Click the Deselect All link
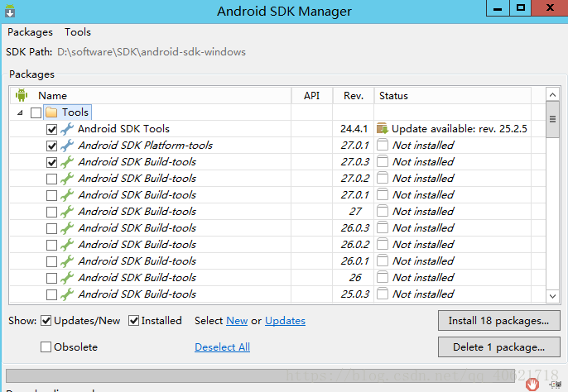The height and width of the screenshot is (392, 568). tap(222, 347)
